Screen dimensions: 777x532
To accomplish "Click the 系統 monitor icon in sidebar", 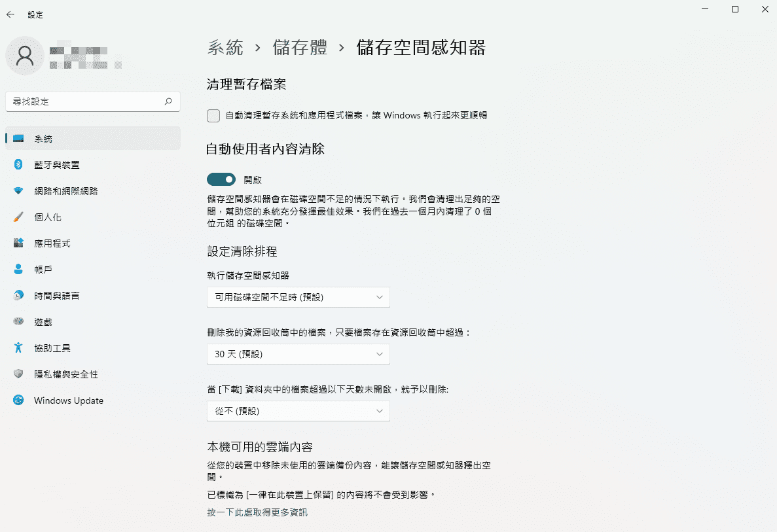I will click(x=18, y=139).
